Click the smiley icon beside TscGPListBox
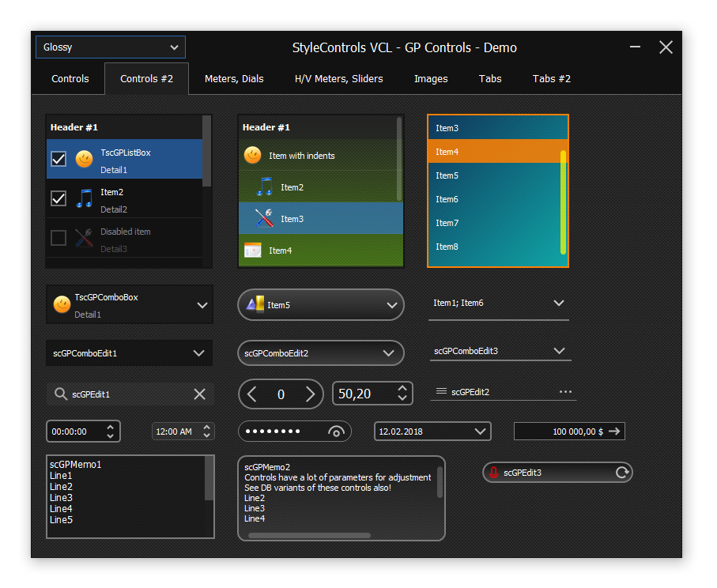The width and height of the screenshot is (717, 588). click(x=84, y=159)
